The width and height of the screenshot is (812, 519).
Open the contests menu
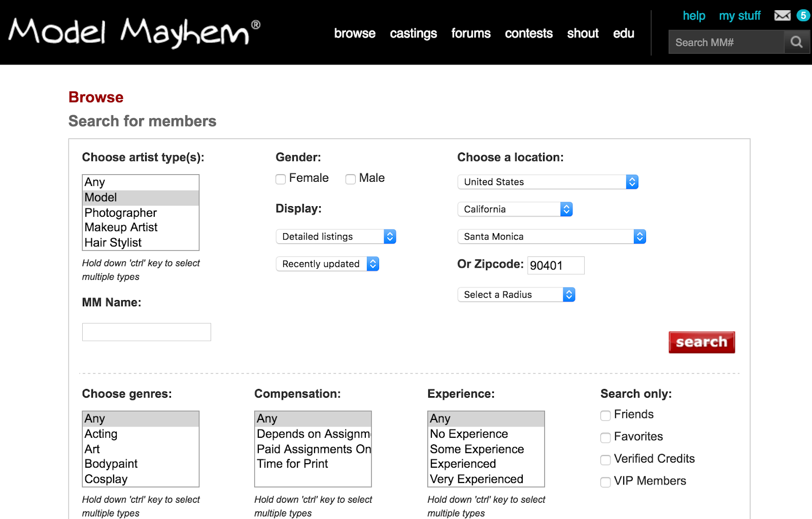529,34
